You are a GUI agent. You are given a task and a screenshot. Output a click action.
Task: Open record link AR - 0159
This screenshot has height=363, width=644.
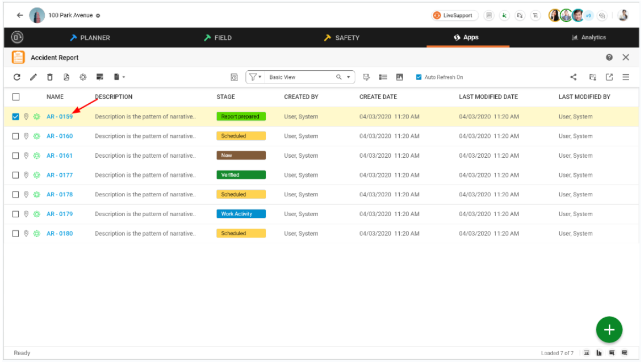(60, 116)
